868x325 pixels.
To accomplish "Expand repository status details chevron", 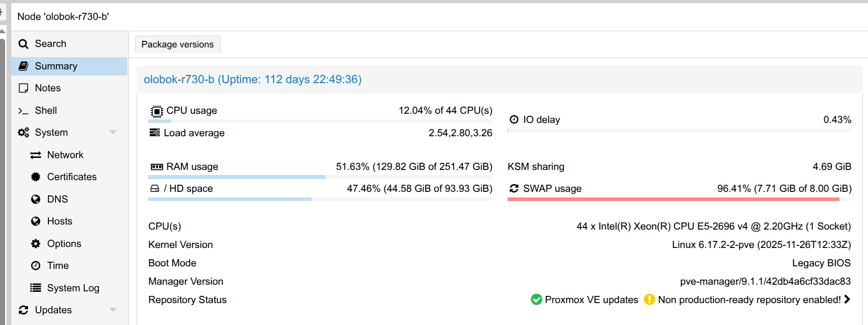I will 847,299.
